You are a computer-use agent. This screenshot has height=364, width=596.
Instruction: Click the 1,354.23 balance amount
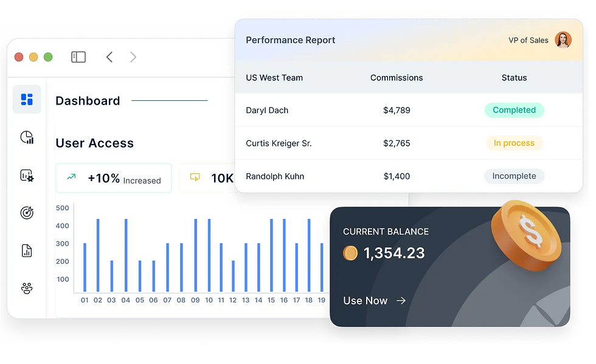click(394, 253)
